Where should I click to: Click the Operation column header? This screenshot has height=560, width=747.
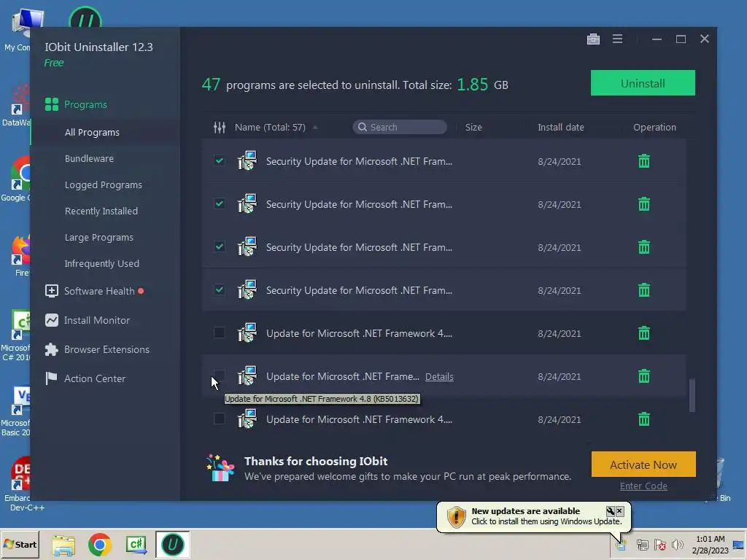point(654,127)
